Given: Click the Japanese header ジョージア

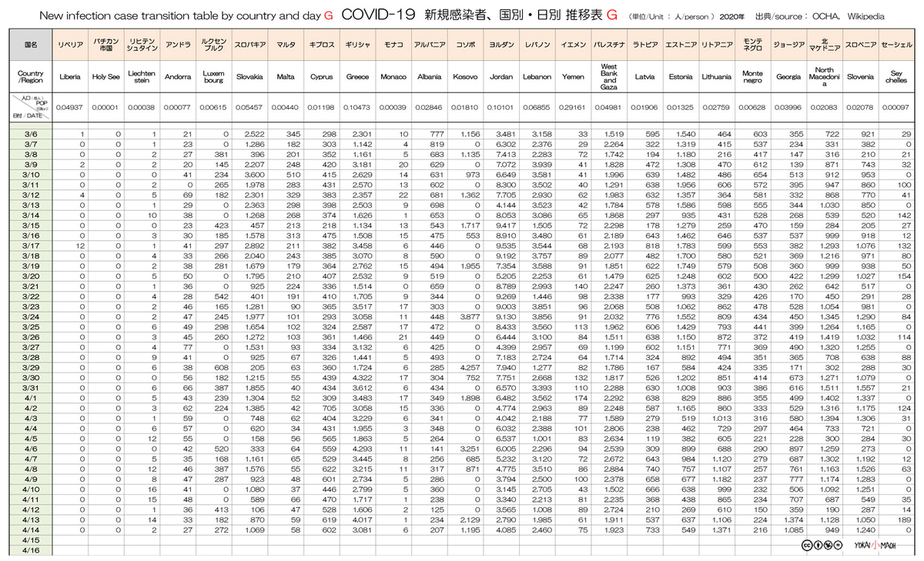Looking at the screenshot, I should [x=788, y=45].
